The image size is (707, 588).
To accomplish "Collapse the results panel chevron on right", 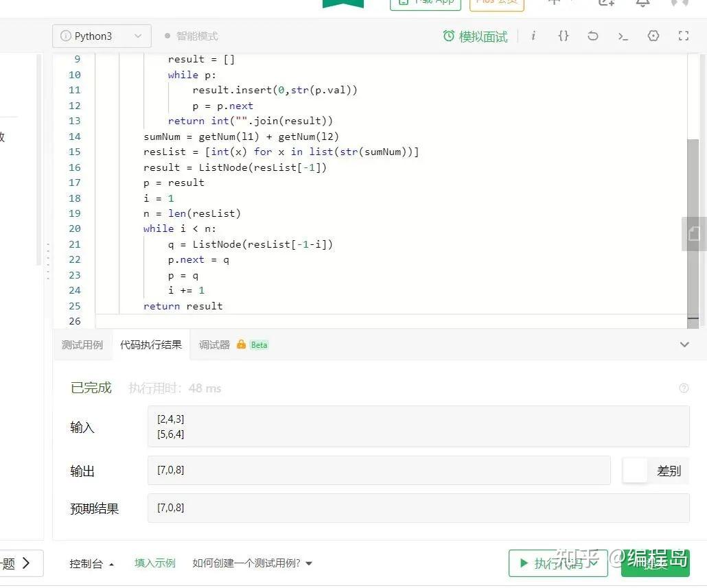I will click(x=684, y=345).
